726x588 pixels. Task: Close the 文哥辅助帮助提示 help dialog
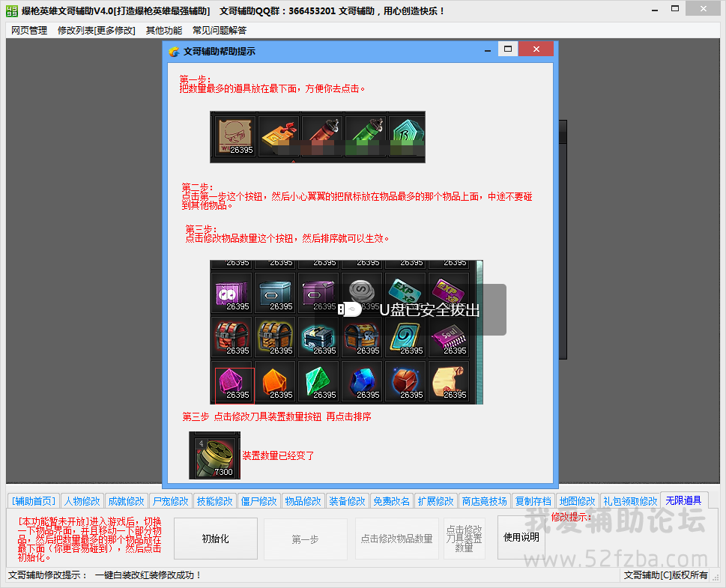(536, 49)
